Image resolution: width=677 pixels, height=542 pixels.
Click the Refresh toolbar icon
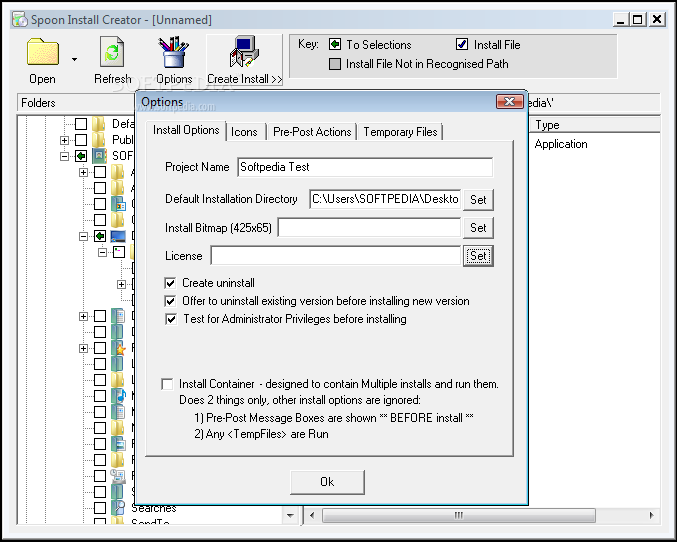tap(112, 52)
